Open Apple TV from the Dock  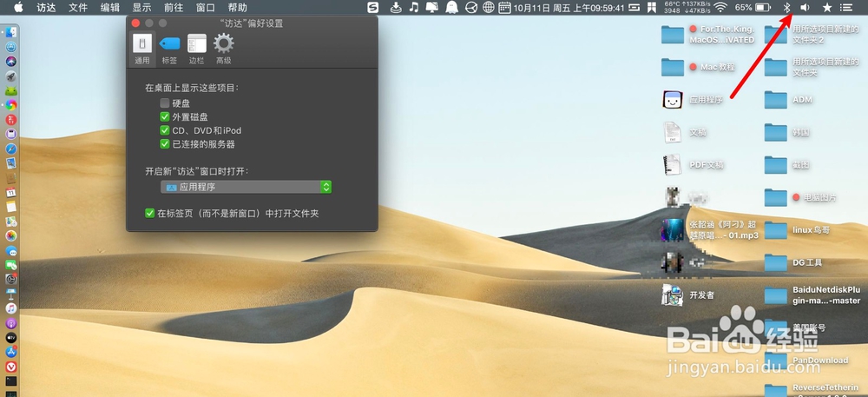[11, 337]
